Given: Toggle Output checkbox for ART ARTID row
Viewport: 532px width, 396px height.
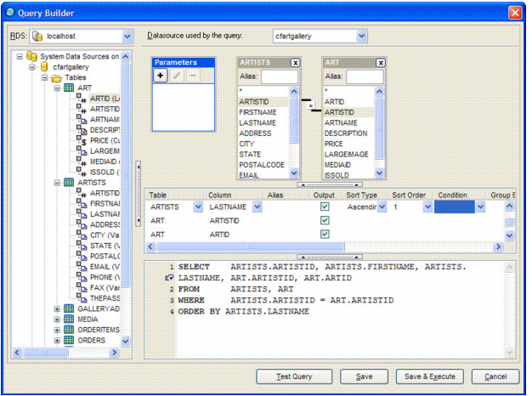Looking at the screenshot, I should 324,234.
